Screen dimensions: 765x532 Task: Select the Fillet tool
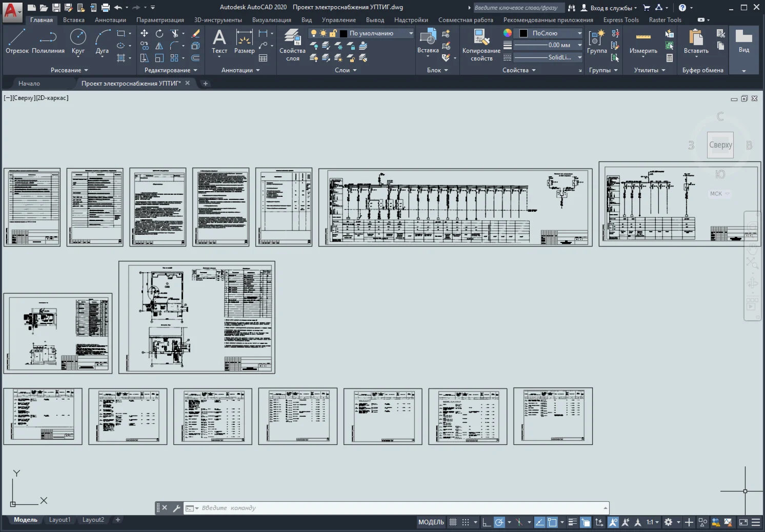pyautogui.click(x=175, y=46)
